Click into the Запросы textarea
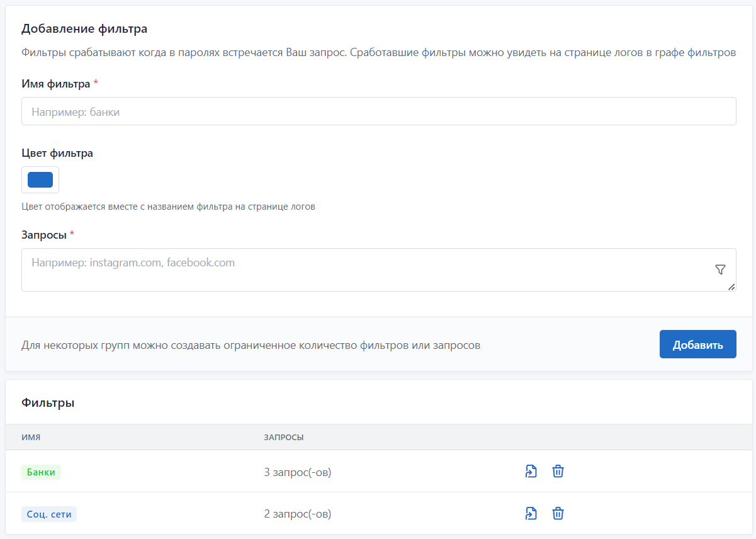The image size is (756, 539). 365,269
